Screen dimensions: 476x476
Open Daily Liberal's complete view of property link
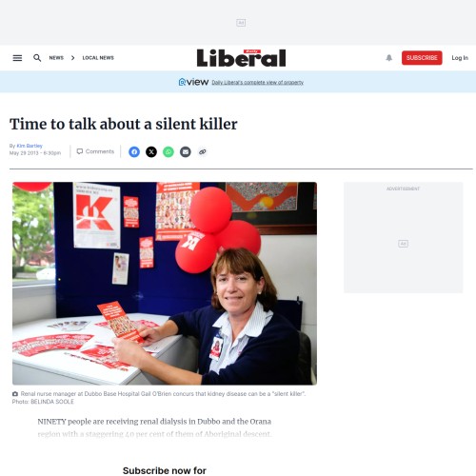point(258,83)
